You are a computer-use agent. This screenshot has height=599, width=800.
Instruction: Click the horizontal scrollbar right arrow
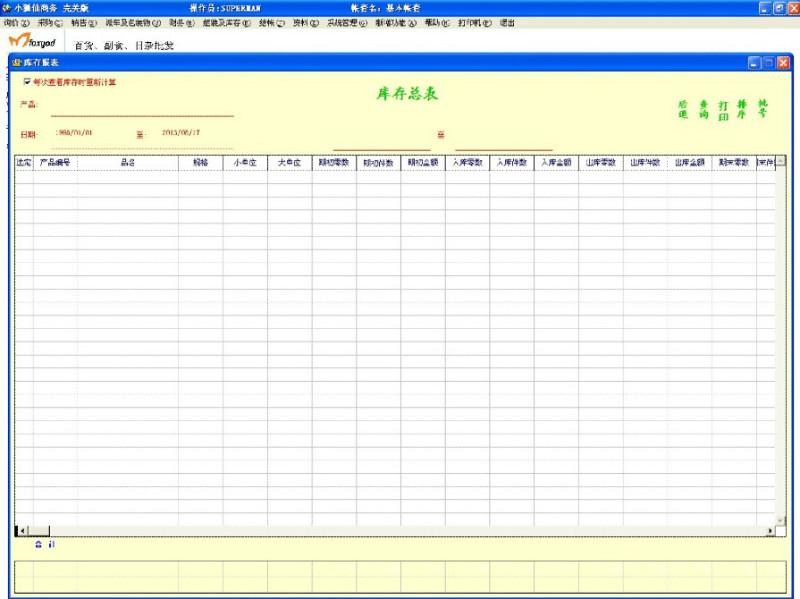(770, 530)
